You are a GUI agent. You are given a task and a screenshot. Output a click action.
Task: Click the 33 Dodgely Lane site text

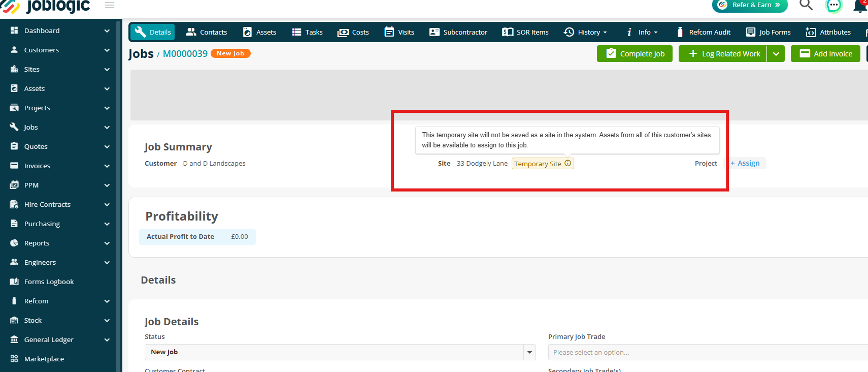(x=482, y=163)
